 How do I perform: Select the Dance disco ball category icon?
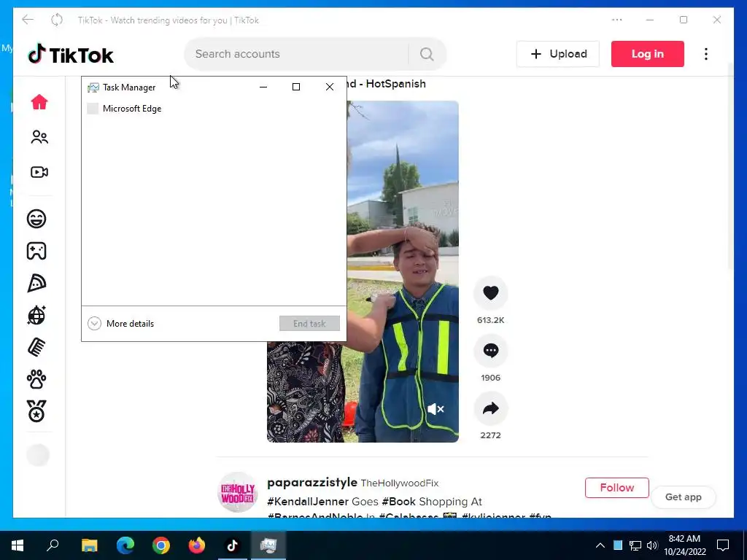click(x=36, y=315)
